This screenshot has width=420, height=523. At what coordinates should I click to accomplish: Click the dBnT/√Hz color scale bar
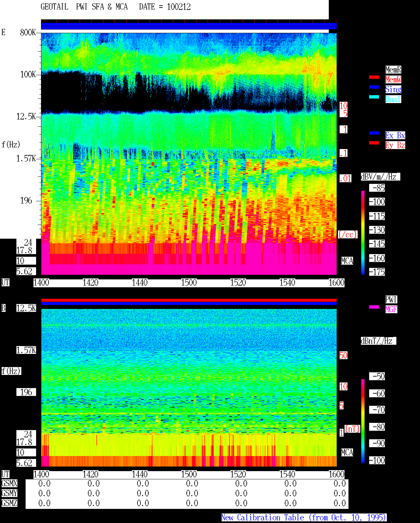click(363, 421)
